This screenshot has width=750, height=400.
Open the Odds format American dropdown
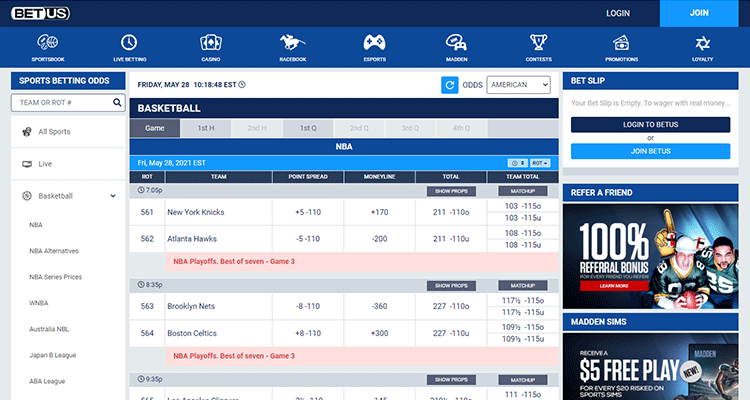coord(518,85)
